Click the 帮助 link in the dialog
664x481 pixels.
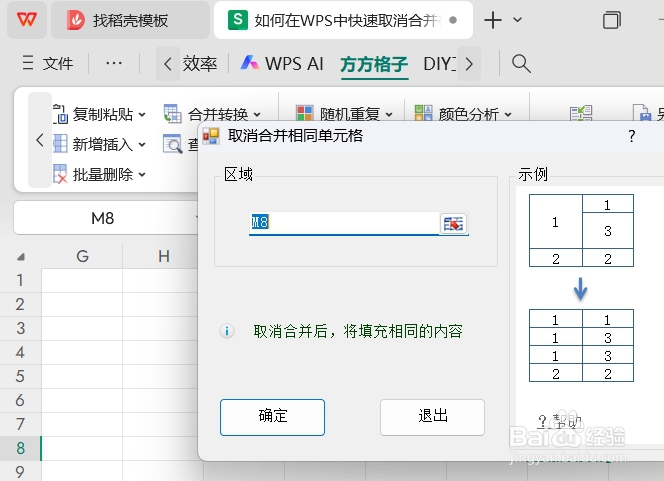(560, 421)
